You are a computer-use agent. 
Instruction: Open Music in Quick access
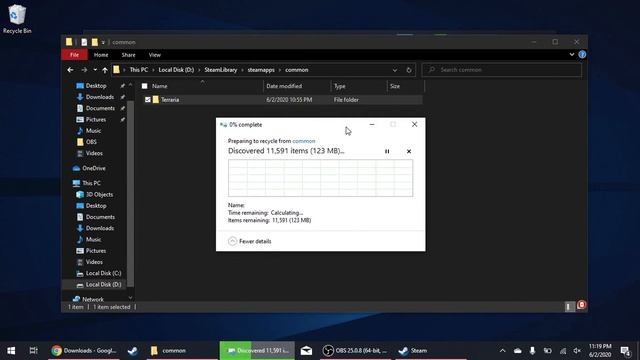pos(93,131)
